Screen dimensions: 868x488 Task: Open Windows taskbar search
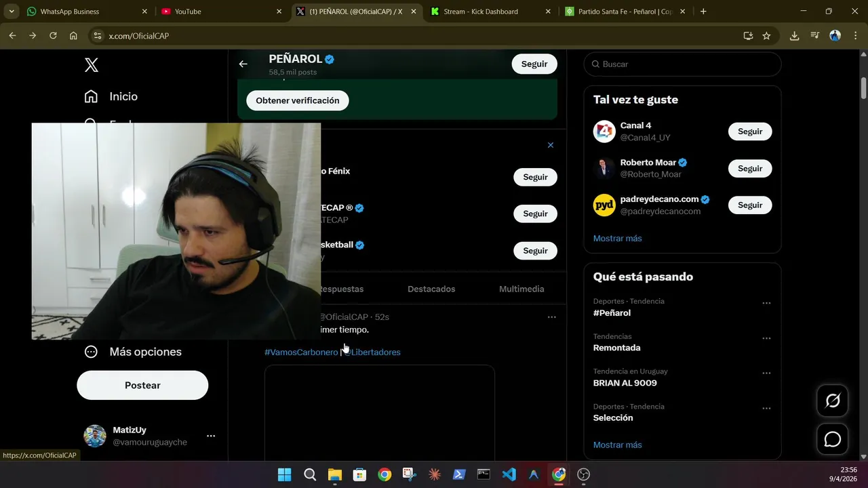[x=310, y=474]
